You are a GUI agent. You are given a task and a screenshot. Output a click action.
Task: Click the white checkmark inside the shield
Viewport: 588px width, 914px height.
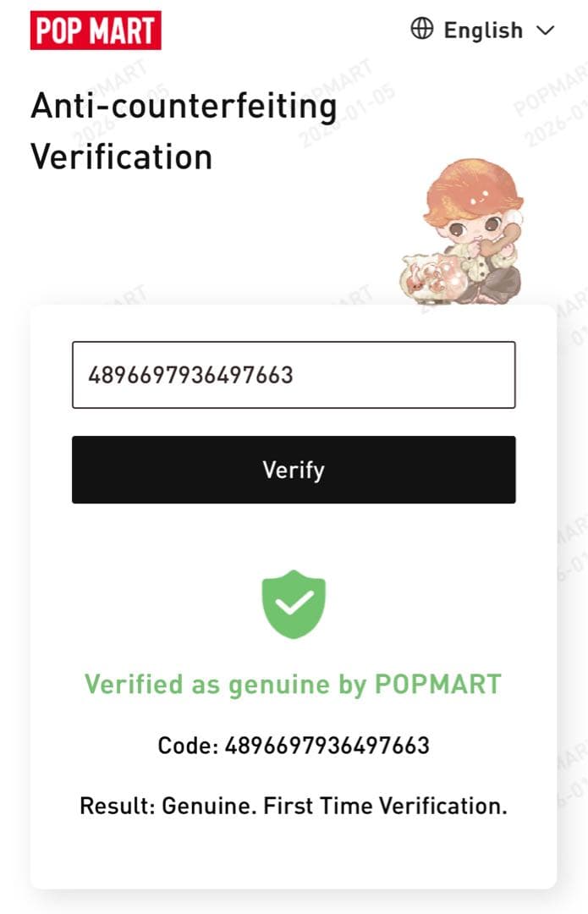tap(294, 602)
